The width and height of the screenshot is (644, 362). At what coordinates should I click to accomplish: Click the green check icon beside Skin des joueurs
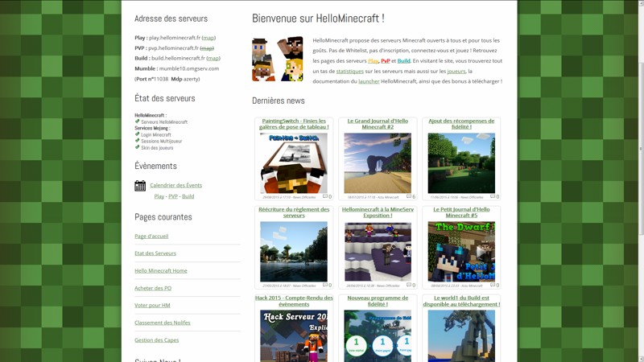(137, 147)
